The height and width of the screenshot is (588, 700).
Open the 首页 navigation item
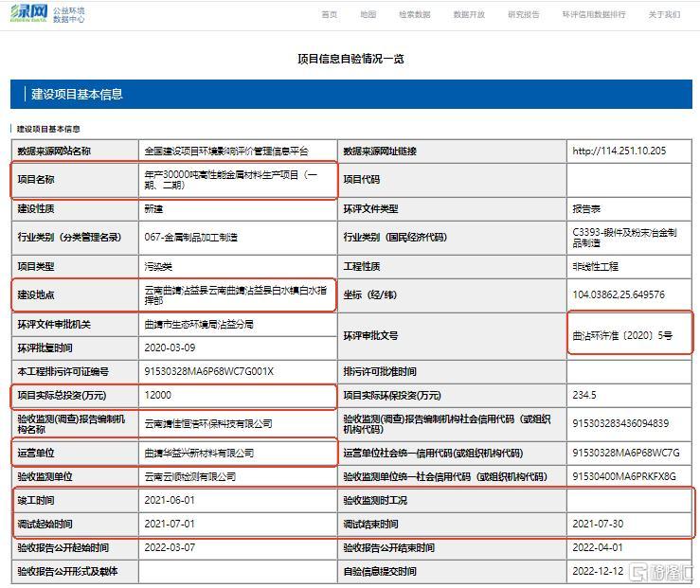coord(330,14)
